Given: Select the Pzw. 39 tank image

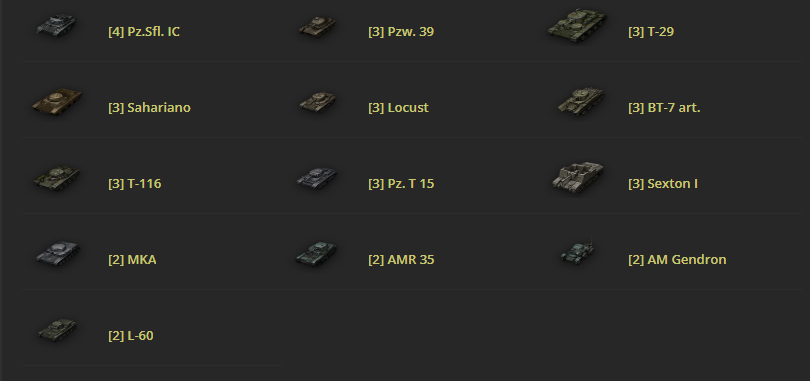Looking at the screenshot, I should (317, 26).
